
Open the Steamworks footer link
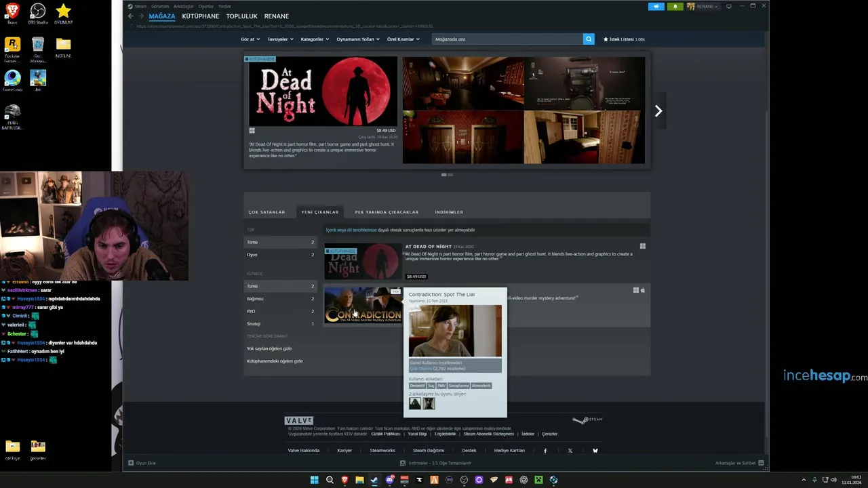pyautogui.click(x=382, y=451)
